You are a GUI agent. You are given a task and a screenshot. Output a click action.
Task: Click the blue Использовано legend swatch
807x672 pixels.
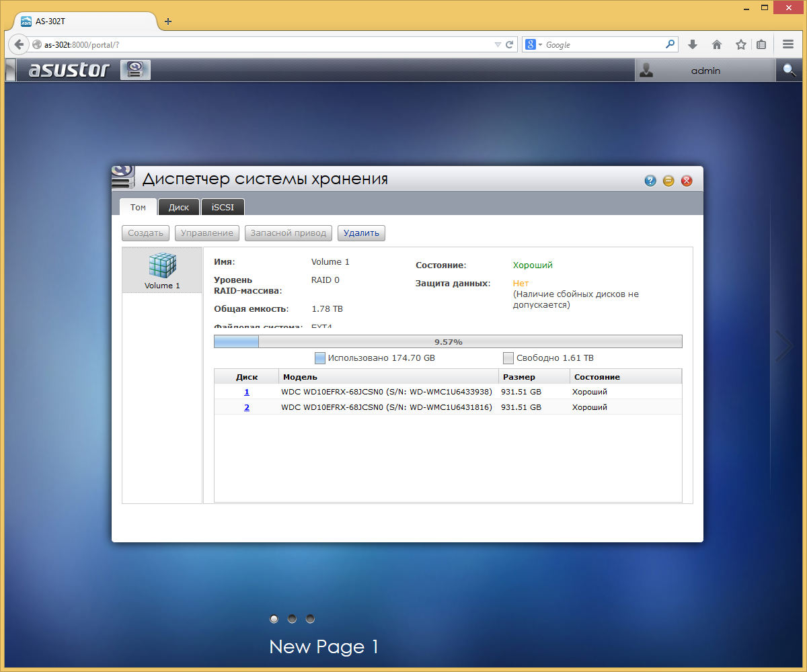point(320,358)
